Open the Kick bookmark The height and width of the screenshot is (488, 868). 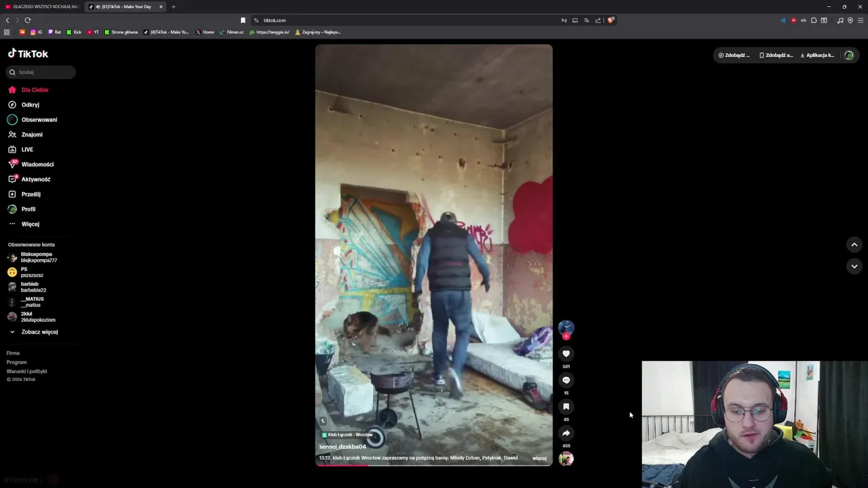[74, 32]
